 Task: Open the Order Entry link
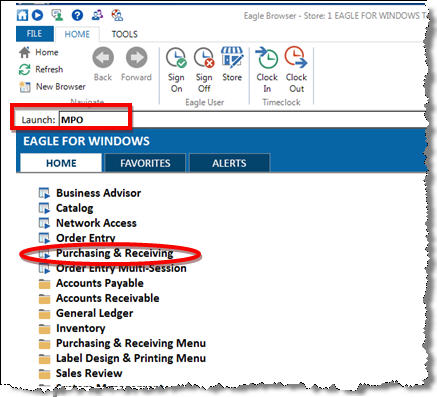86,238
